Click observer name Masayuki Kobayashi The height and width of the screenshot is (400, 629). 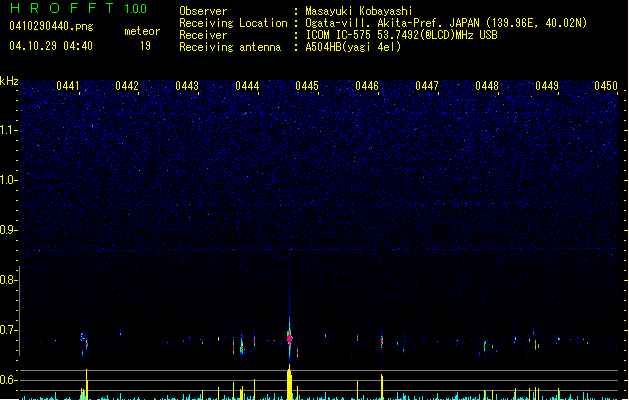point(358,11)
